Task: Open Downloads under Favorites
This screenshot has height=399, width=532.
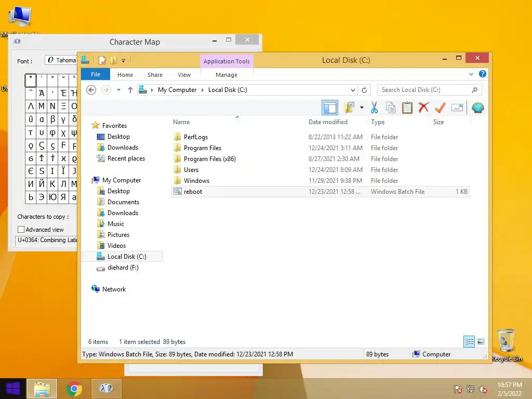Action: tap(123, 148)
